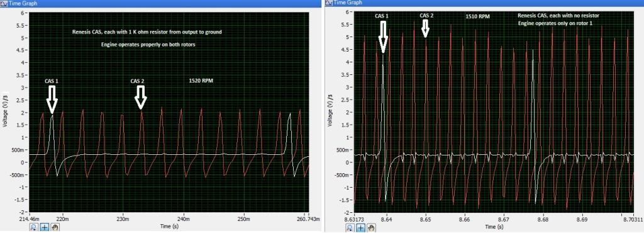Viewport: 644px width, 233px height.
Task: Click the left graph Voltage axis label
Action: point(6,111)
